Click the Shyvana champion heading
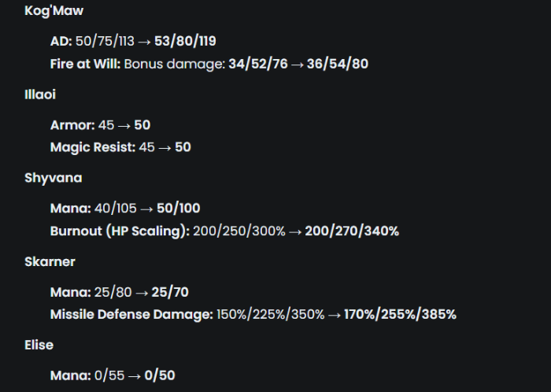This screenshot has width=551, height=392. (x=54, y=178)
